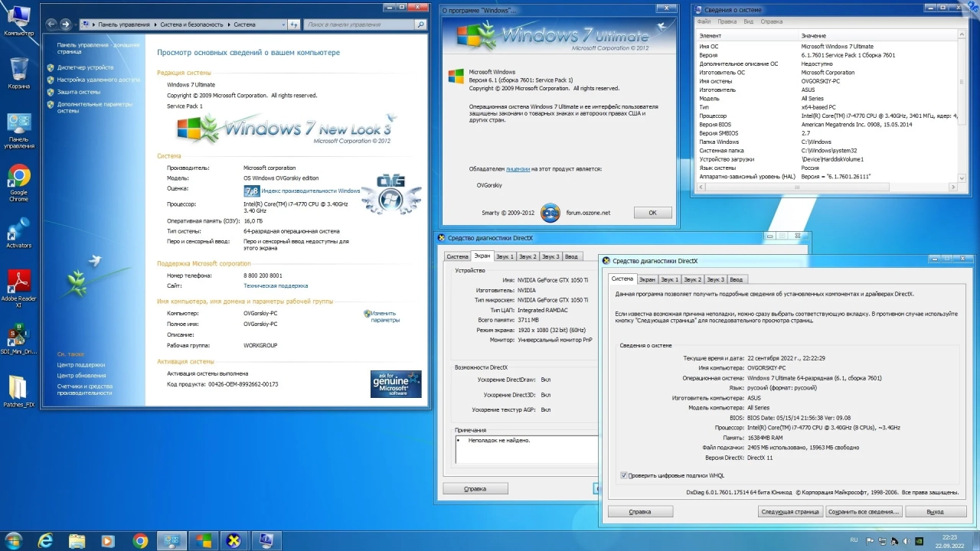Open Правка menu in System Information
This screenshot has width=980, height=551.
(727, 21)
